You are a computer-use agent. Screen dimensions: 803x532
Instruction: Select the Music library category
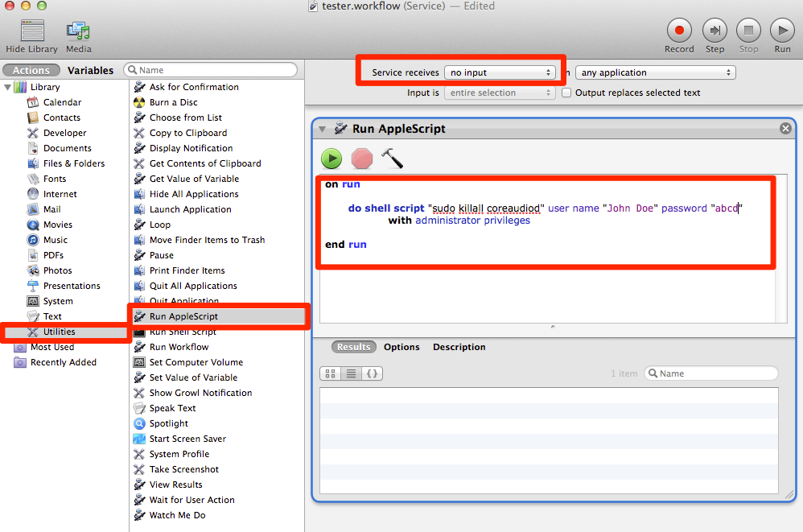point(56,240)
